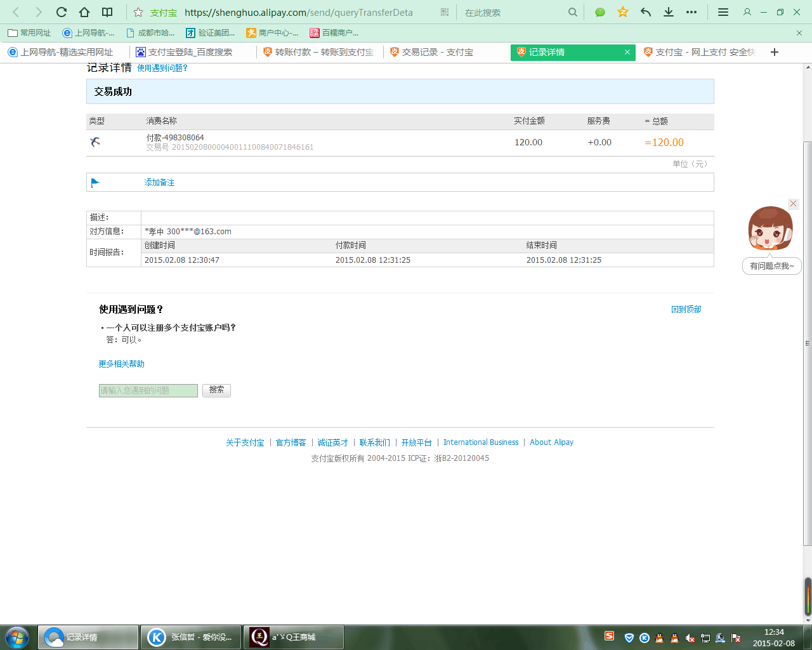
Task: Click the muted volume tray icon
Action: [x=690, y=638]
